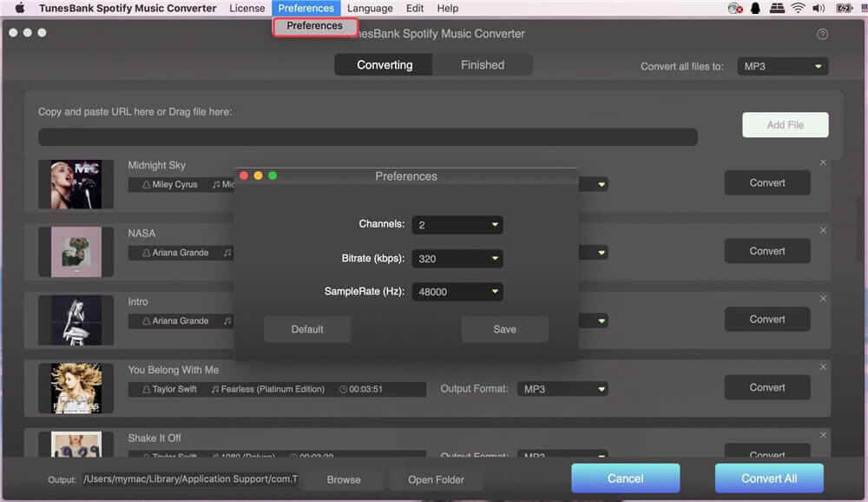
Task: Click the Midnight Sky album cover
Action: point(76,184)
